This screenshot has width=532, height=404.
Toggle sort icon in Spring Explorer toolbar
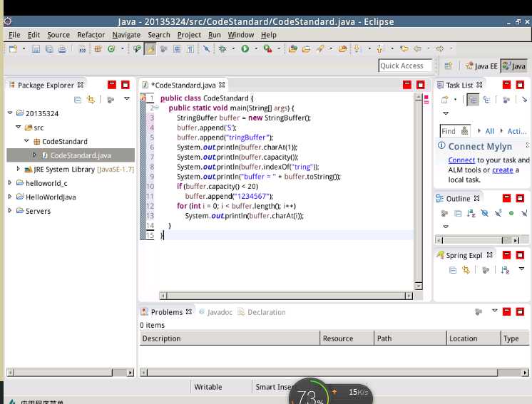point(505,270)
